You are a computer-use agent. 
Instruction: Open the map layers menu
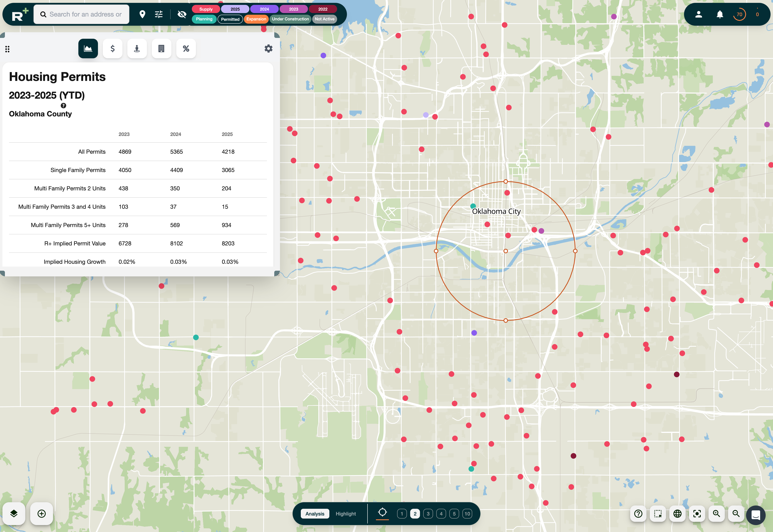pyautogui.click(x=14, y=513)
